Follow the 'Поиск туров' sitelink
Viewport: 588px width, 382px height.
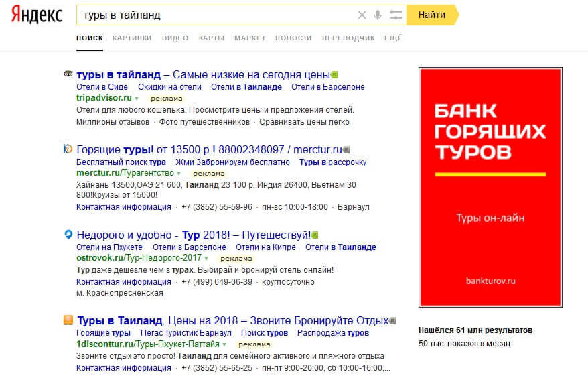[x=265, y=333]
